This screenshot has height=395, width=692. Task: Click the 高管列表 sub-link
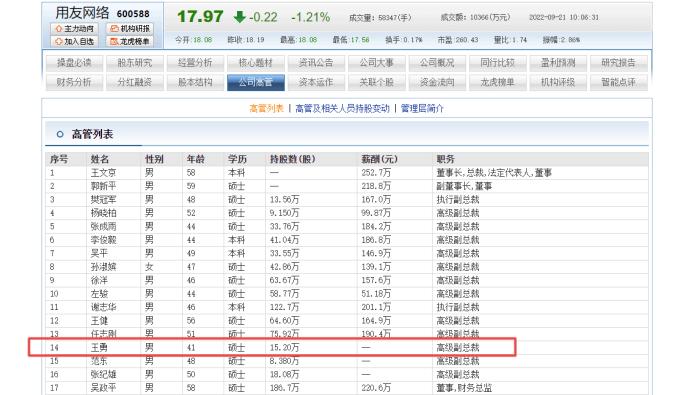(x=267, y=109)
